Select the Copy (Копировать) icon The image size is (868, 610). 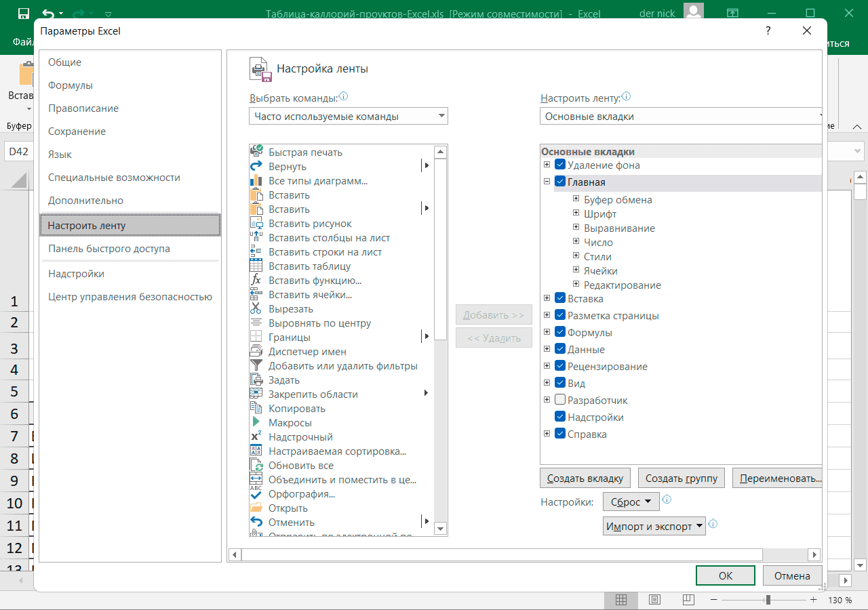coord(256,408)
